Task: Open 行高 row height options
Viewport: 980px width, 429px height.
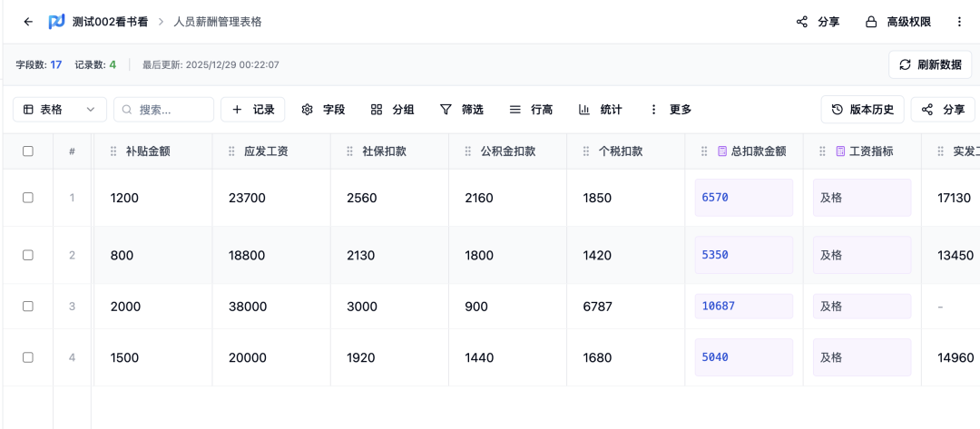Action: [531, 109]
